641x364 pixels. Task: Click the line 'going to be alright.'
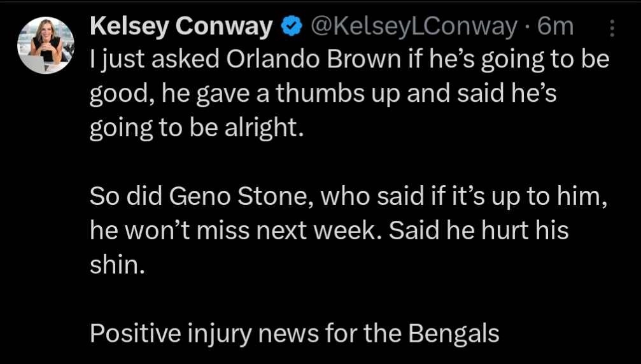coord(197,129)
